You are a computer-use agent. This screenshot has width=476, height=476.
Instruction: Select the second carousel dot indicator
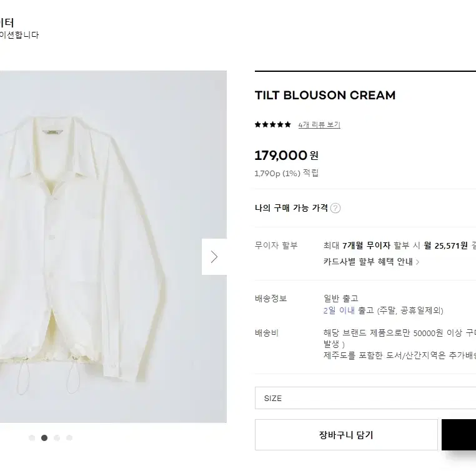tap(44, 438)
